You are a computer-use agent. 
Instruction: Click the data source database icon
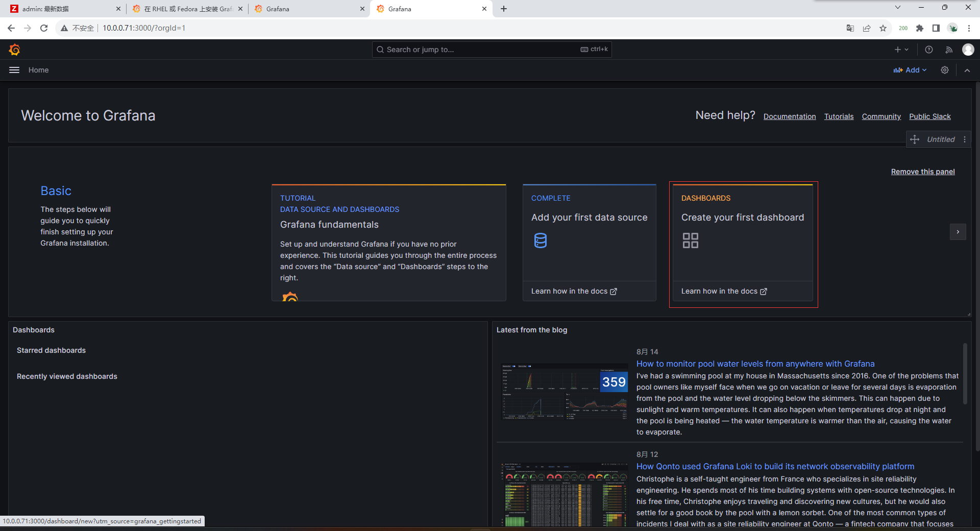click(x=541, y=240)
